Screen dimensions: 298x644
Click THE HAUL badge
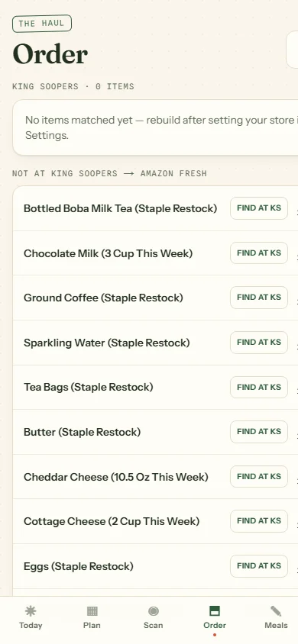click(42, 24)
